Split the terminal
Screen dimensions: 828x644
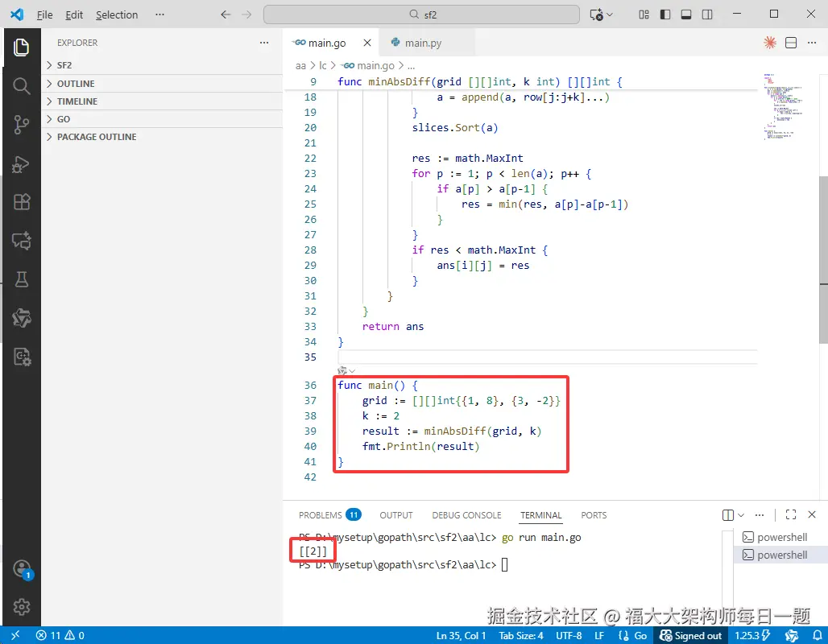[727, 514]
